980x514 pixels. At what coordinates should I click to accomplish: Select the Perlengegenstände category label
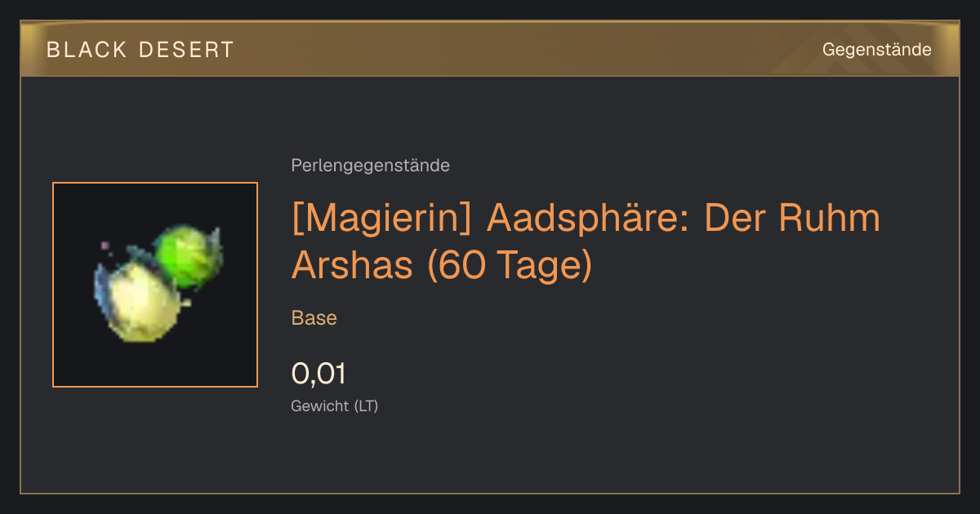[x=370, y=166]
